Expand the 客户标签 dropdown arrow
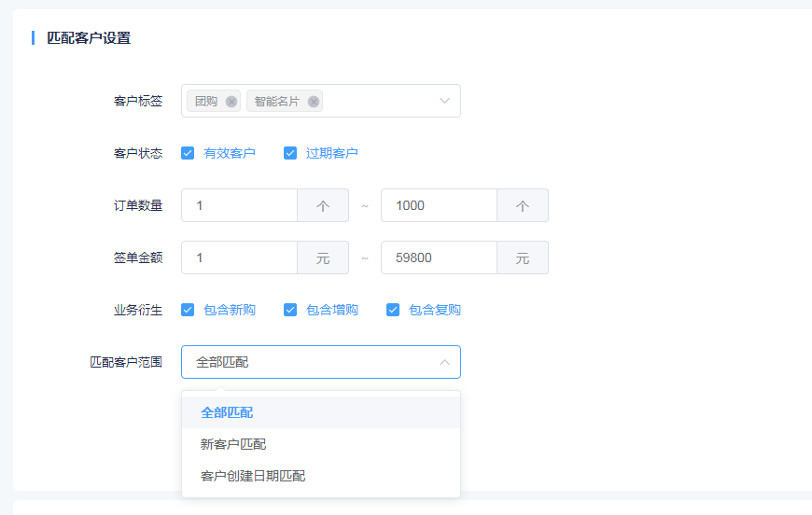Screen dimensions: 812x515 click(444, 101)
